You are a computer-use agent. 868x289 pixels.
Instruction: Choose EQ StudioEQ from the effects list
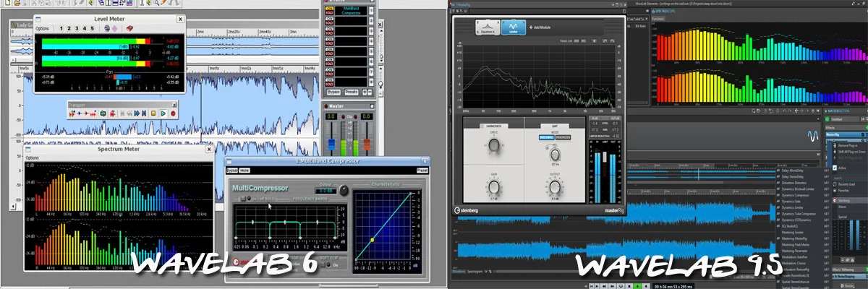coord(790,225)
